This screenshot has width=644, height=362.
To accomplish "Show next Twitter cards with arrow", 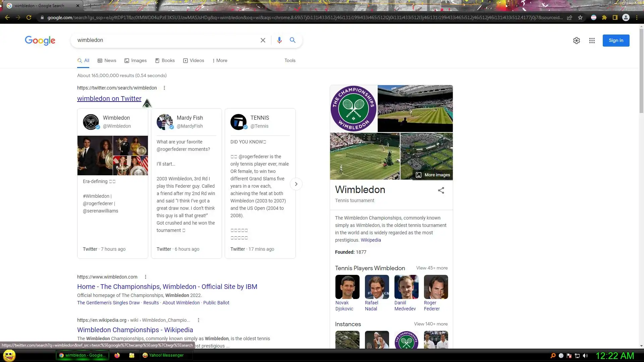I will (x=296, y=184).
